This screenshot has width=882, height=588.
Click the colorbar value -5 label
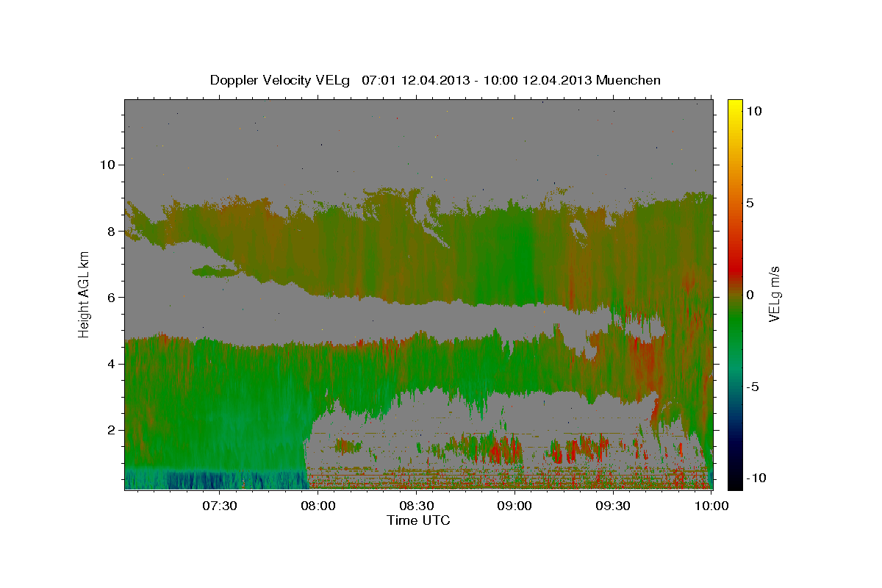tap(753, 387)
